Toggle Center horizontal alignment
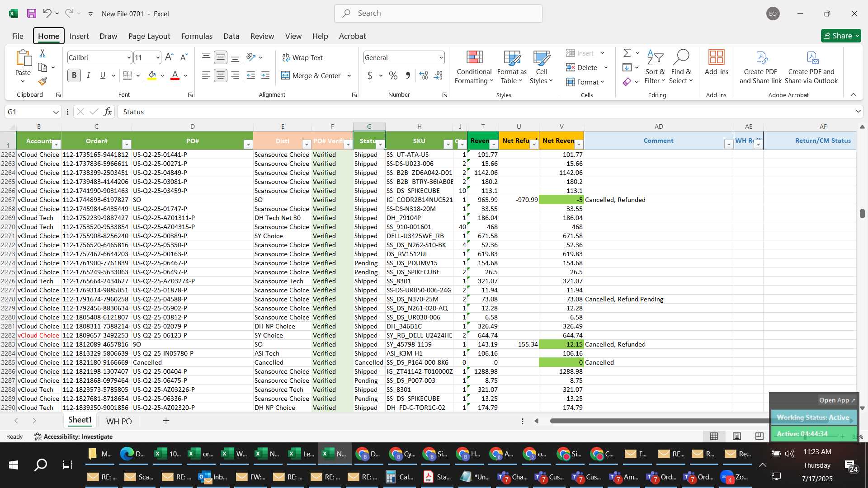Viewport: 868px width, 488px height. click(221, 75)
